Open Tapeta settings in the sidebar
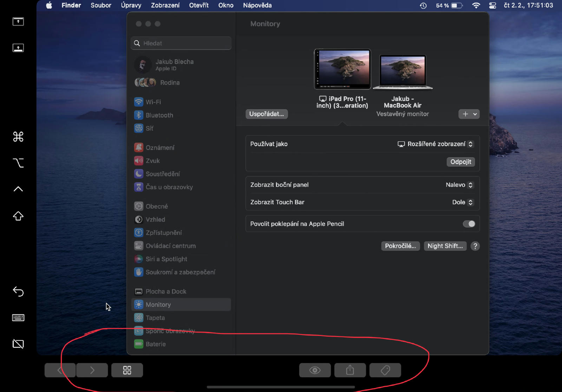 click(x=181, y=318)
